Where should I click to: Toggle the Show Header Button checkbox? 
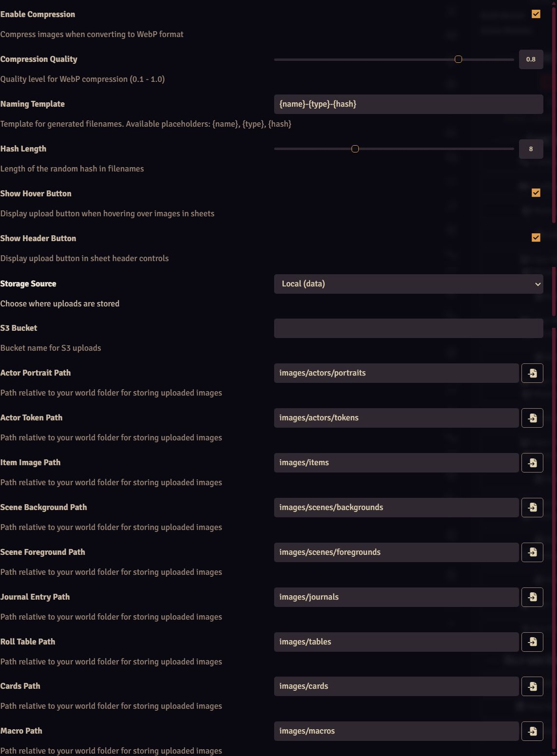pyautogui.click(x=536, y=238)
